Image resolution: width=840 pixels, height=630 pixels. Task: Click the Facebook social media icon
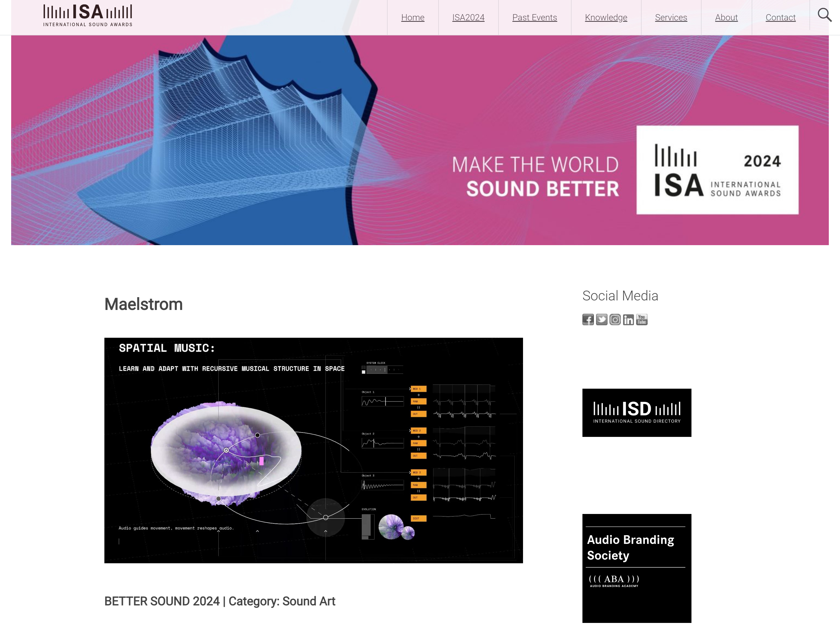pyautogui.click(x=588, y=319)
